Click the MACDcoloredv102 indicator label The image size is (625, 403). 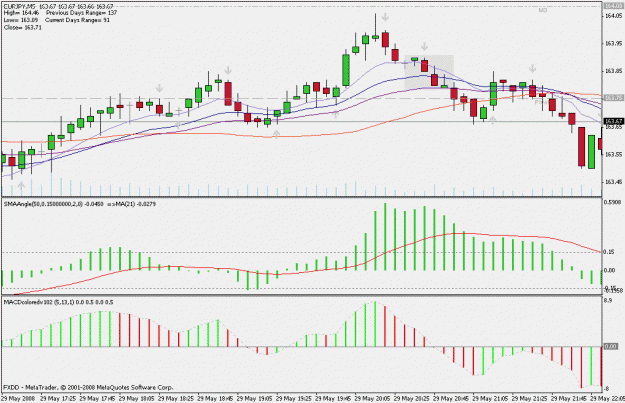click(58, 303)
